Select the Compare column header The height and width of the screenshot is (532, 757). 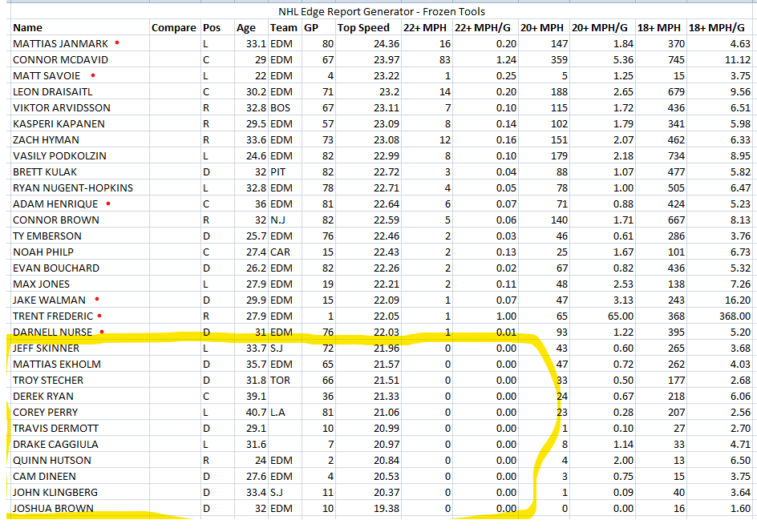click(x=174, y=27)
